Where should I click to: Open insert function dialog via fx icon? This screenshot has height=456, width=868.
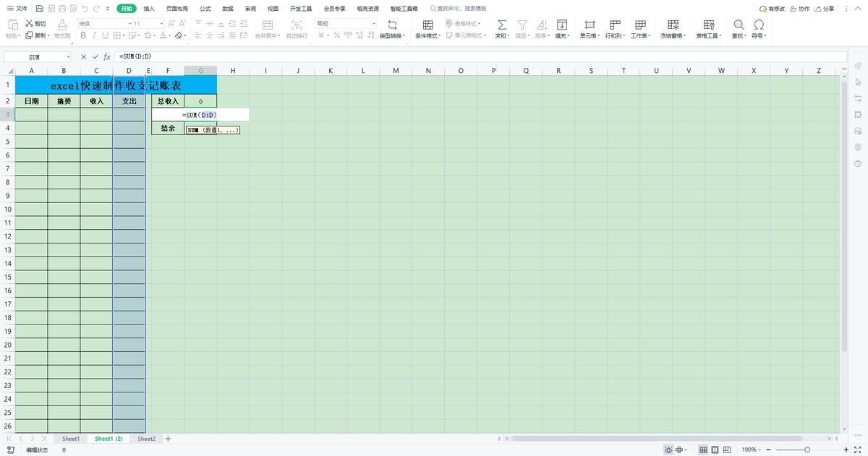106,56
